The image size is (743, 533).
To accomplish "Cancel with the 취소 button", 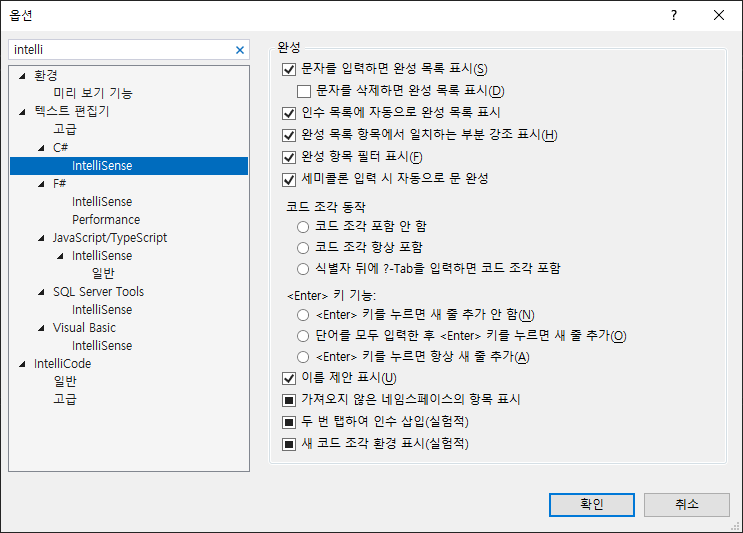I will (x=687, y=505).
